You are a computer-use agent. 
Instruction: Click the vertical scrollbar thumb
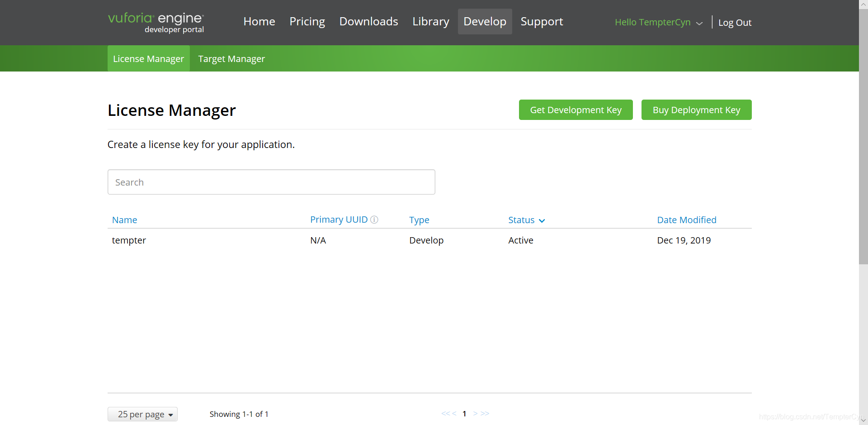point(863,136)
